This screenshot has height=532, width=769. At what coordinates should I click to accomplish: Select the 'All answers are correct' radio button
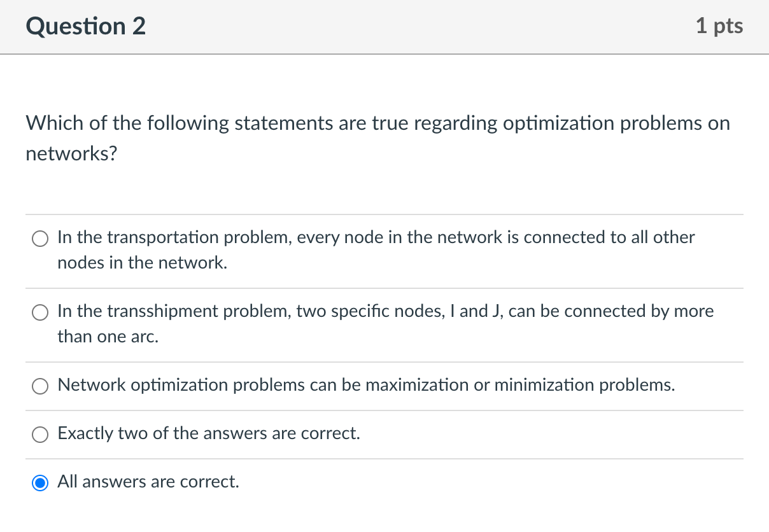(40, 483)
